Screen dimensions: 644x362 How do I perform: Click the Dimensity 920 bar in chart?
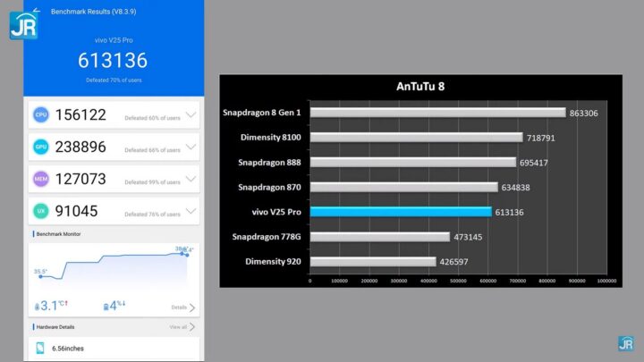click(373, 261)
